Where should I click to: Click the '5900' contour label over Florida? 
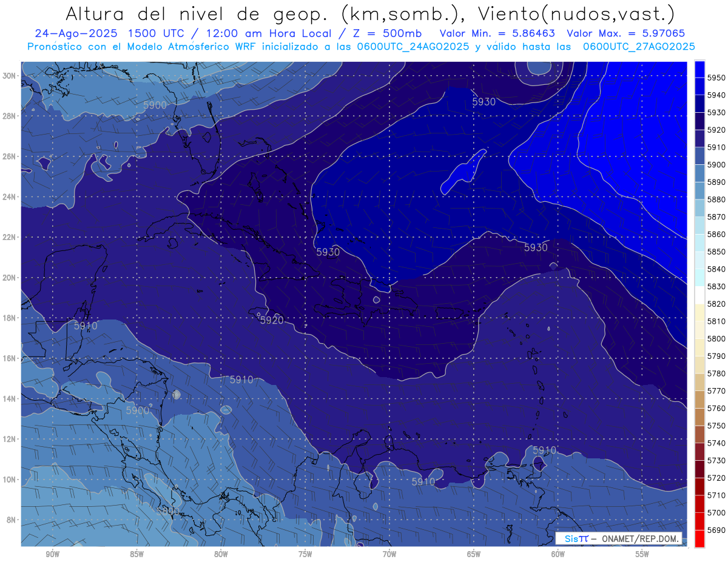155,105
